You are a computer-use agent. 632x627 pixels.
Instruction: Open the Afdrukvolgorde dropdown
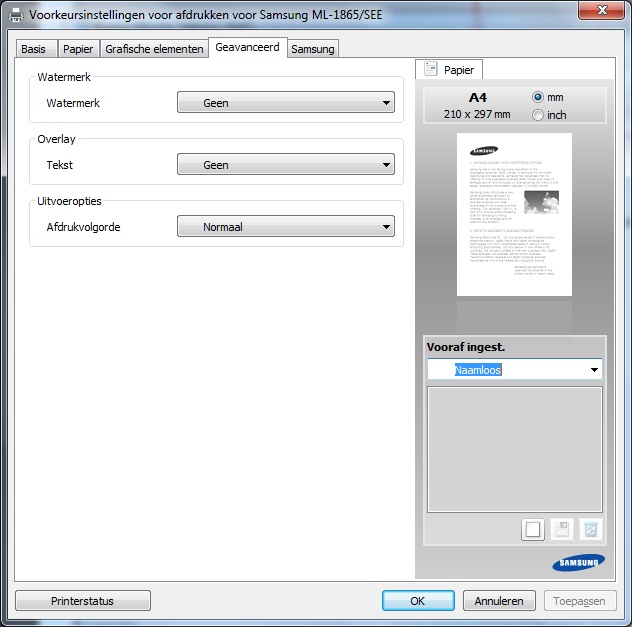(x=285, y=227)
